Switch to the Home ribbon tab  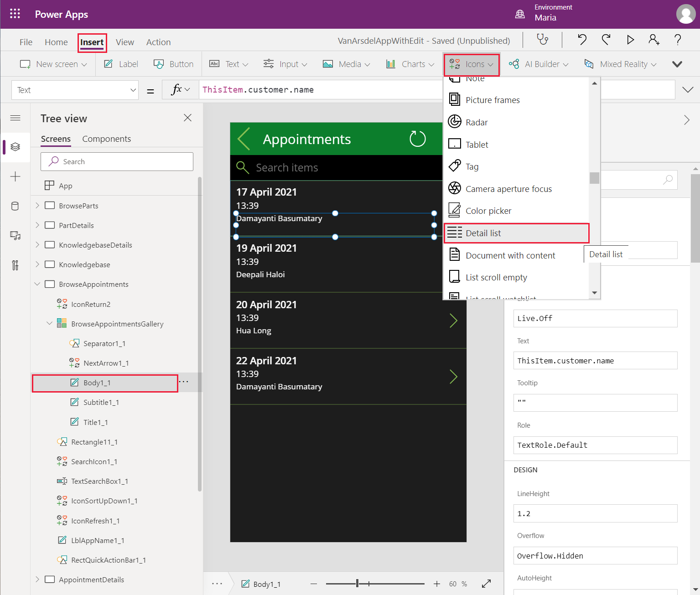[x=56, y=42]
